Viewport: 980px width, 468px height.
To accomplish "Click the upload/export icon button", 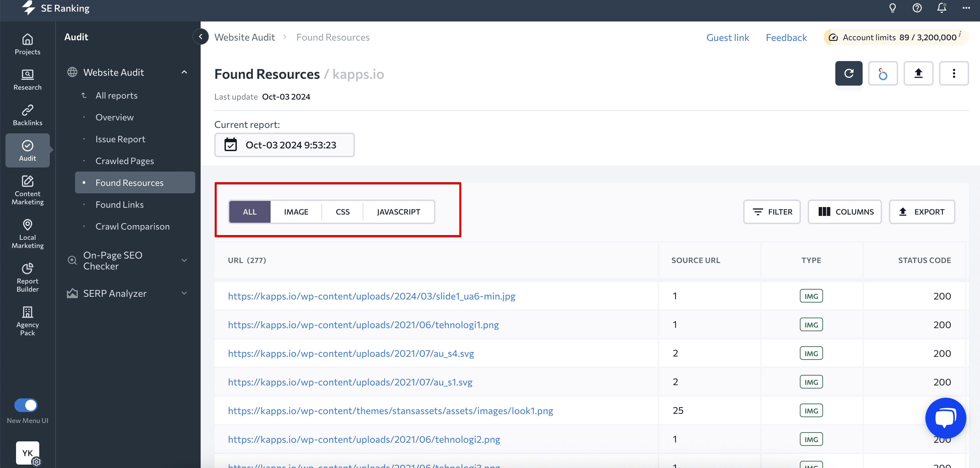I will click(918, 73).
